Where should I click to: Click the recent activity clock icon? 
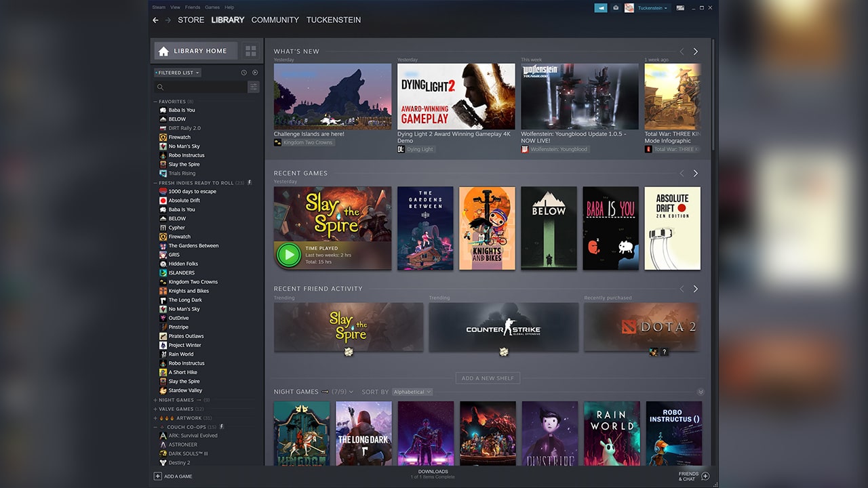244,73
